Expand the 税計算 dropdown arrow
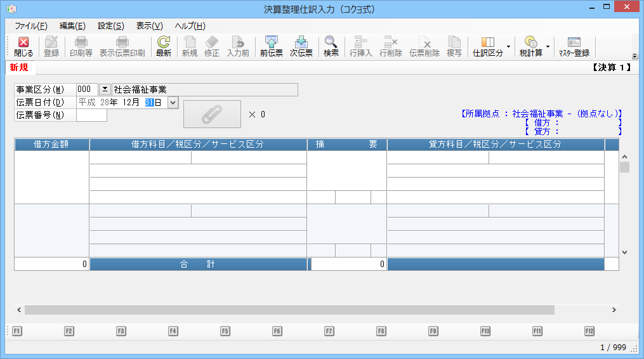 click(548, 47)
